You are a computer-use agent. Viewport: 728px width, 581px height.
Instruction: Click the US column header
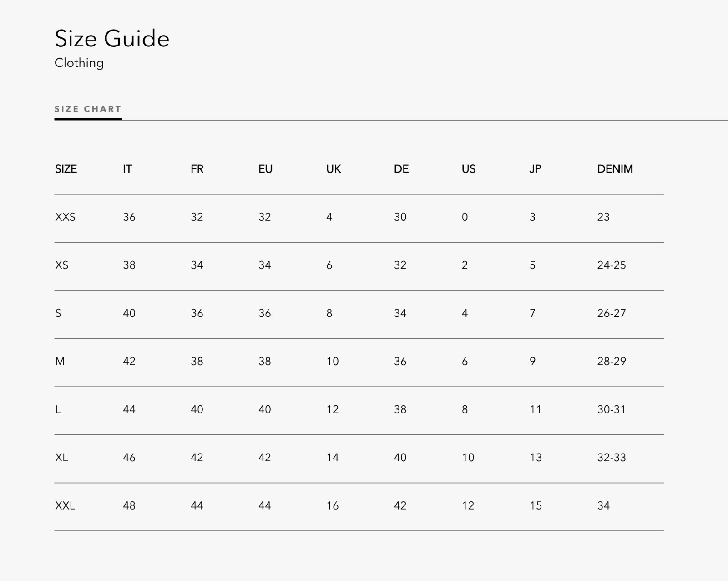(x=469, y=169)
